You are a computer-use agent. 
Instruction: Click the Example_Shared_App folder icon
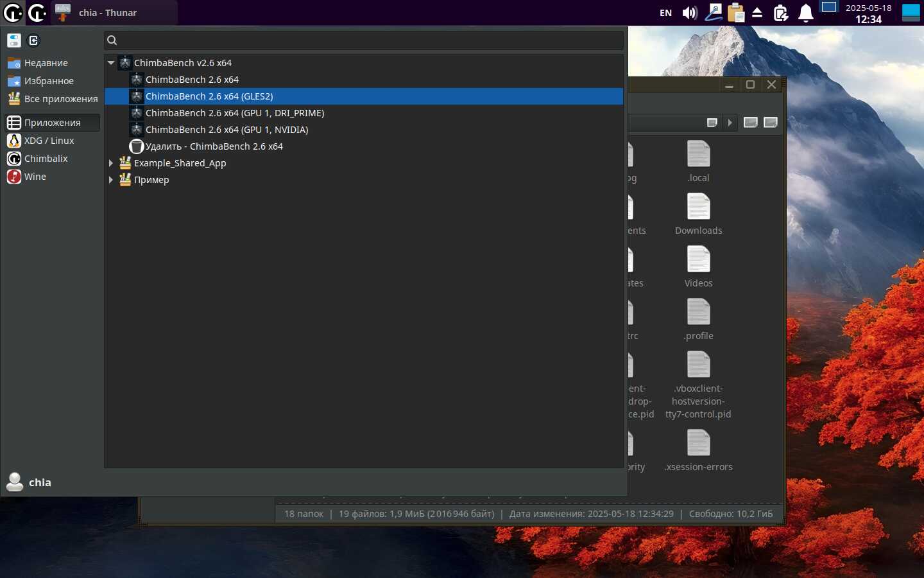pos(125,163)
